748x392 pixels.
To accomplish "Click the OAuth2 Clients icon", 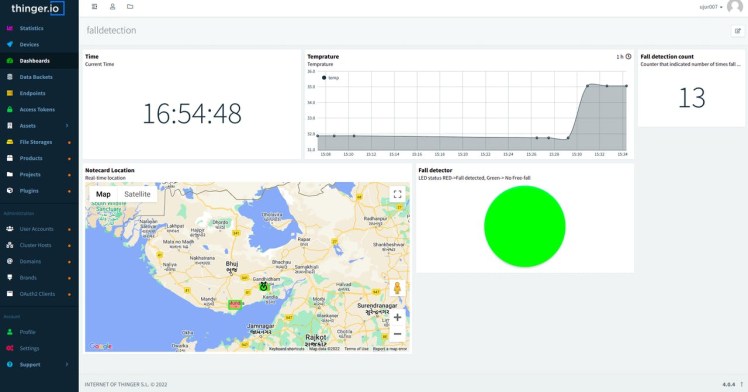I will 10,294.
